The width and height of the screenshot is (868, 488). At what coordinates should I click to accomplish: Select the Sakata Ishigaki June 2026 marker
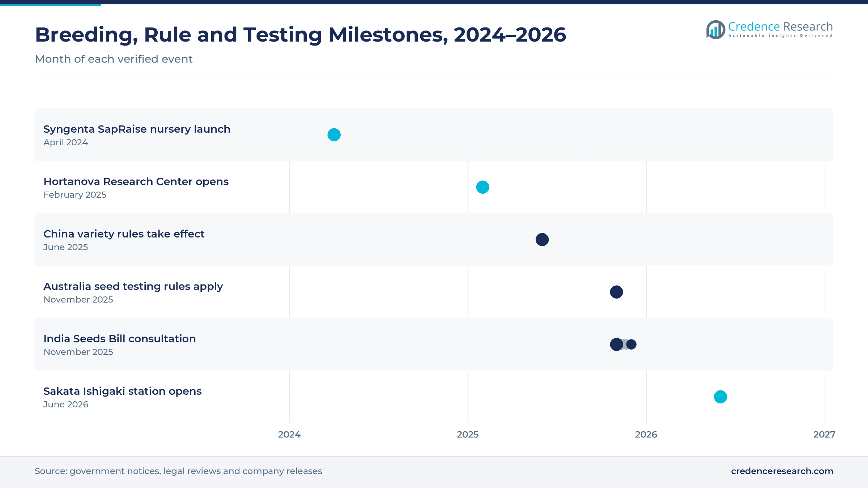(720, 397)
